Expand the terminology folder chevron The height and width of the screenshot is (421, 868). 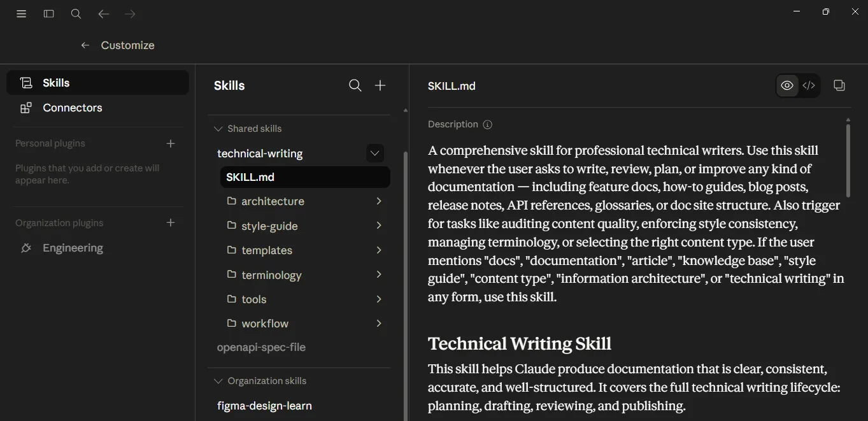pos(379,275)
